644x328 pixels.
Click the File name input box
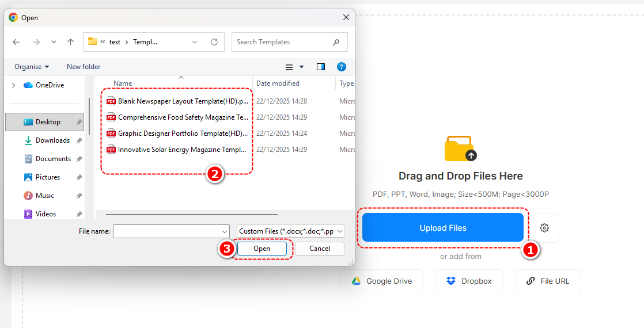coord(166,231)
